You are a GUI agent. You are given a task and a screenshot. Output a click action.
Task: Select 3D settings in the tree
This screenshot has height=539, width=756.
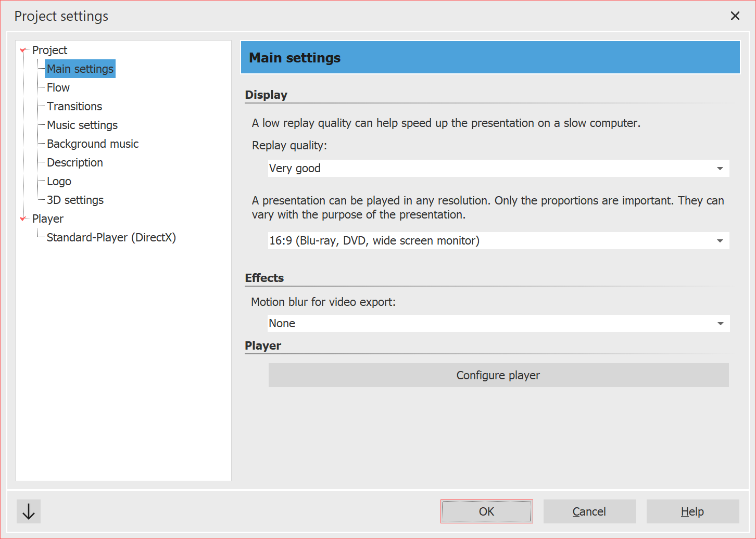(x=75, y=200)
